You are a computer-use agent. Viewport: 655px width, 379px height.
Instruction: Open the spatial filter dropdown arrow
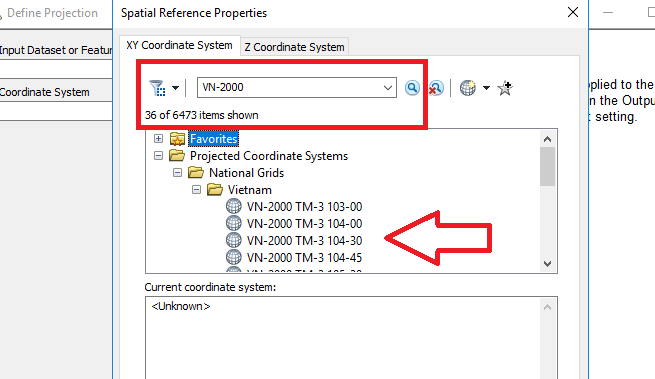(175, 88)
